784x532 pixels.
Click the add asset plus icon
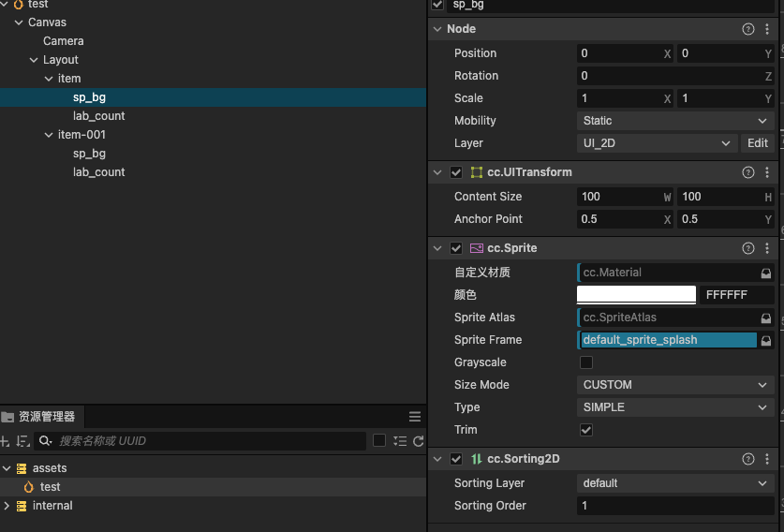click(x=5, y=441)
